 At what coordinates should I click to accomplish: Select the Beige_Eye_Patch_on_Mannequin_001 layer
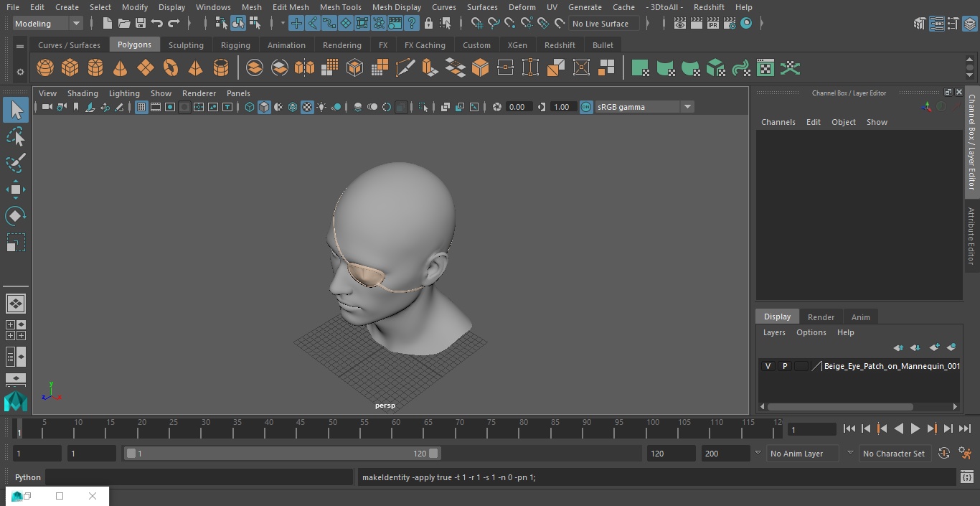892,366
